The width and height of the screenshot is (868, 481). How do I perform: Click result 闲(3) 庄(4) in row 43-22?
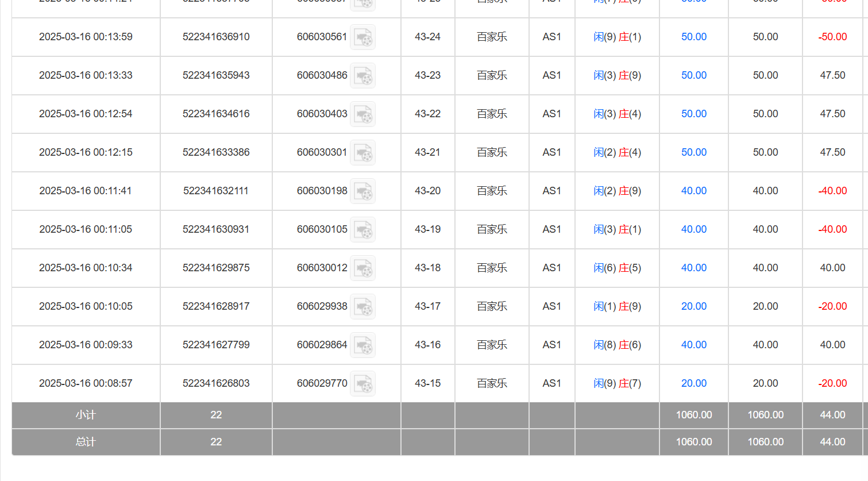617,114
